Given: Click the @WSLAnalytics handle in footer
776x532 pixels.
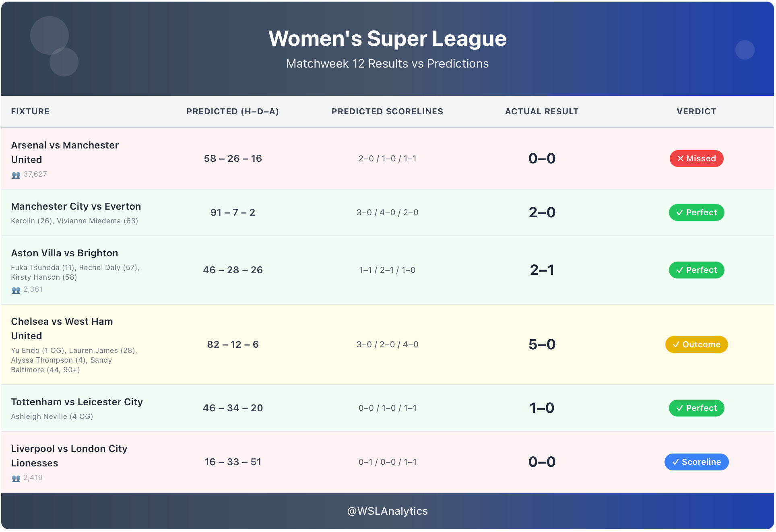Looking at the screenshot, I should [x=387, y=511].
